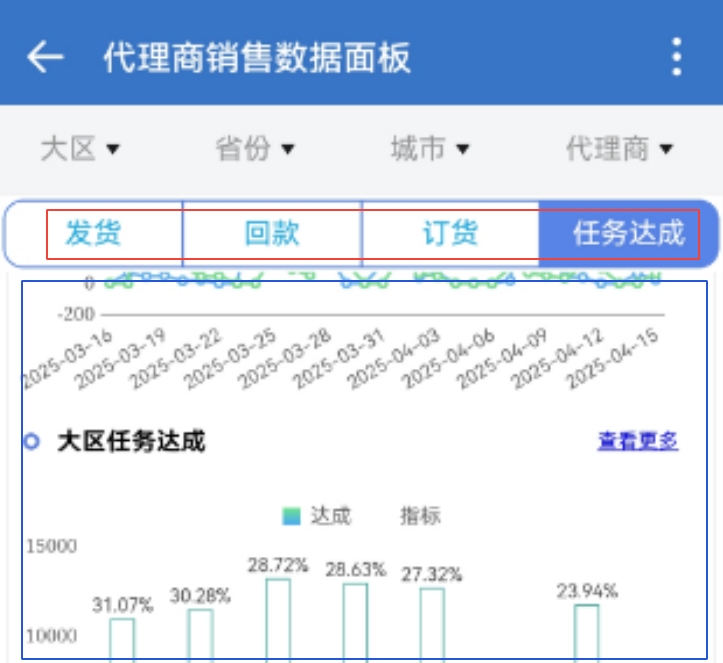Click the -200 y-axis value
Viewport: 723px width, 663px height.
click(76, 314)
